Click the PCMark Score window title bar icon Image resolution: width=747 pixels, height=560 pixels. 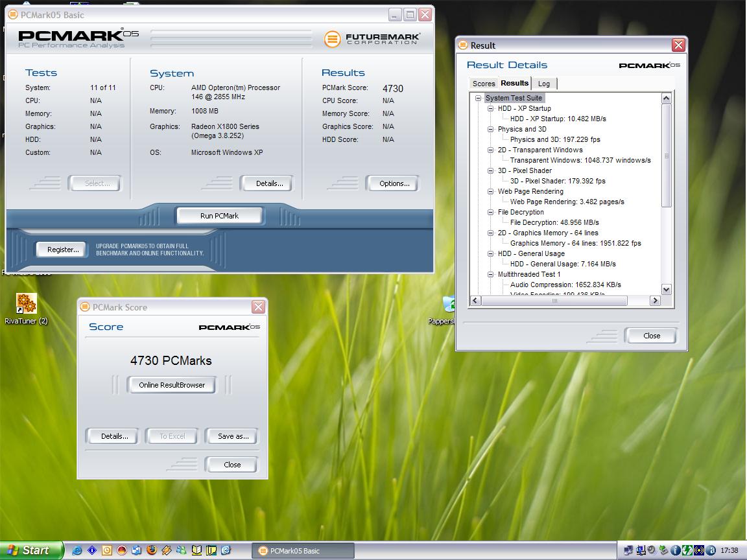(x=86, y=307)
